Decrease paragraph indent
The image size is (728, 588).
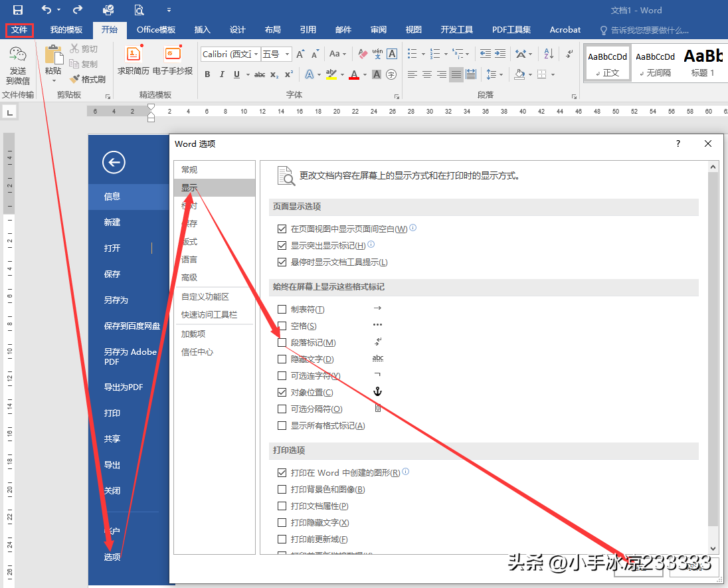(x=485, y=54)
